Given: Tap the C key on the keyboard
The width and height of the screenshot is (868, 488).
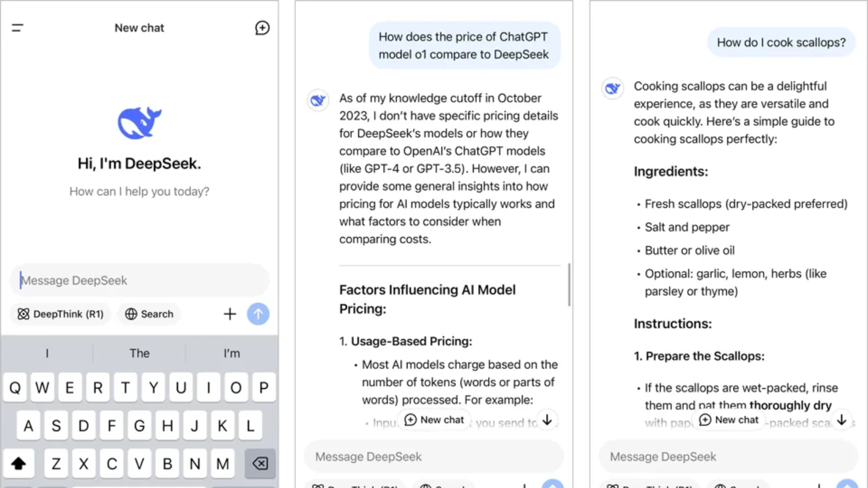Looking at the screenshot, I should [111, 463].
